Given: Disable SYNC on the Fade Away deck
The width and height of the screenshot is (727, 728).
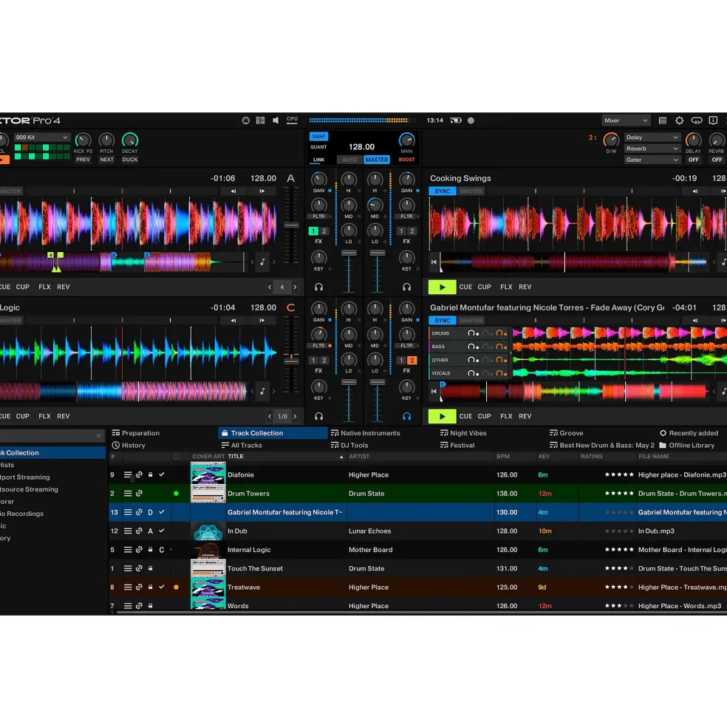Looking at the screenshot, I should click(x=443, y=320).
